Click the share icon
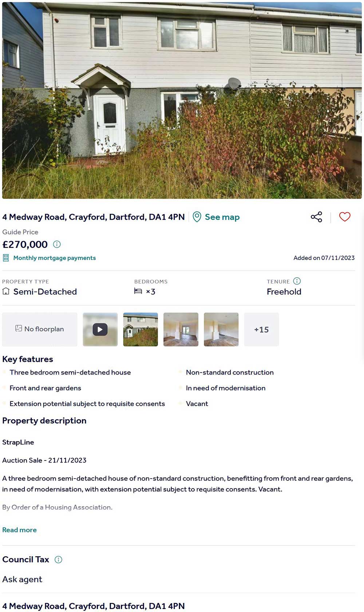The height and width of the screenshot is (612, 364). pos(316,217)
